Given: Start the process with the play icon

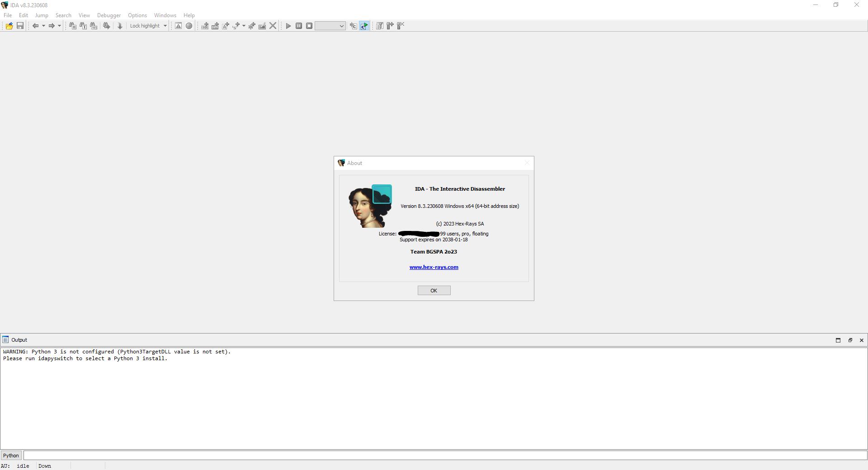Looking at the screenshot, I should (288, 26).
